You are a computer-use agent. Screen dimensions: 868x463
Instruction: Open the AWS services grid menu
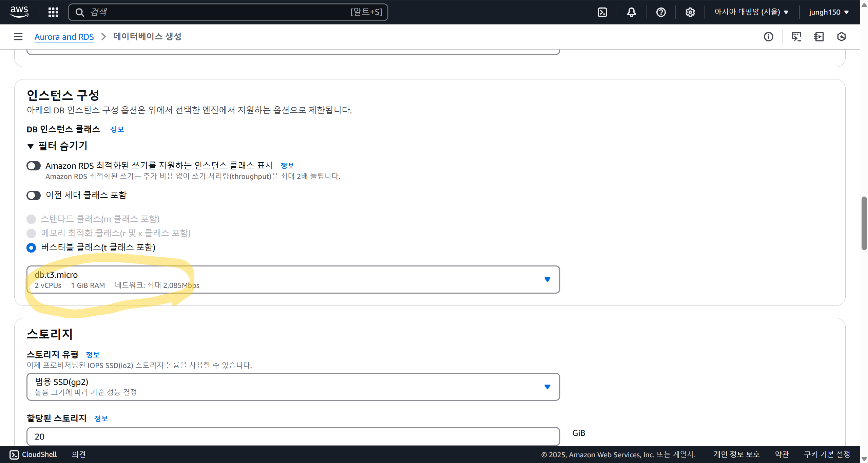(x=53, y=12)
